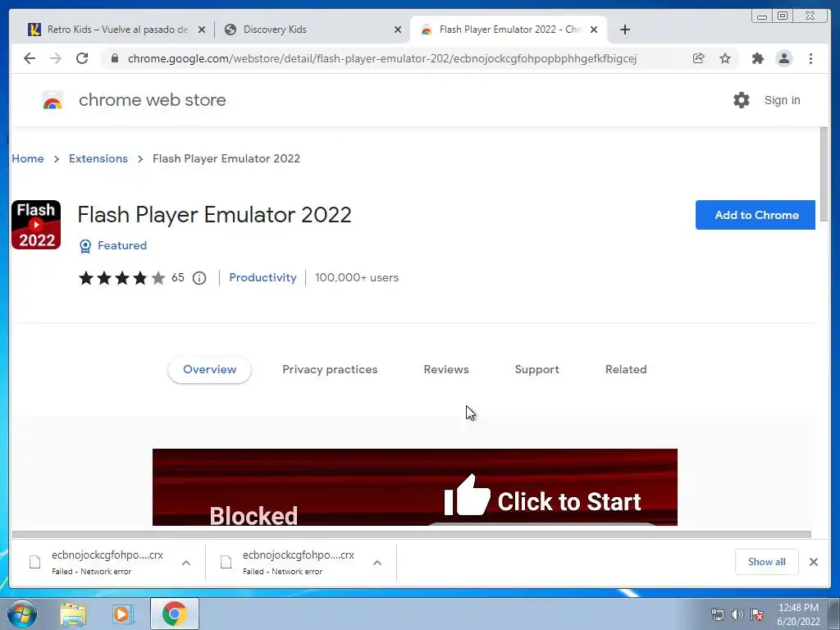Expand options for second failed download
Screen dimensions: 840x630
coord(377,563)
